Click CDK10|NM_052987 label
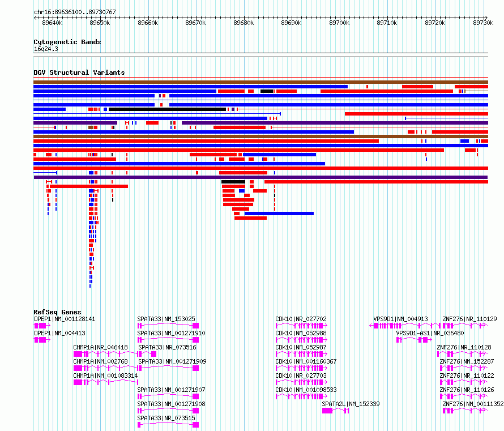The width and height of the screenshot is (504, 431). [301, 347]
